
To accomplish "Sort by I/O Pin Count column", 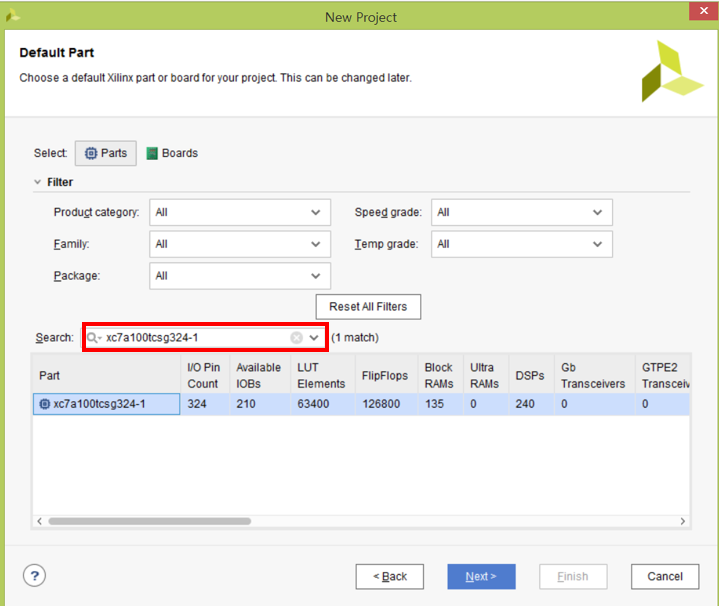I will pos(205,375).
